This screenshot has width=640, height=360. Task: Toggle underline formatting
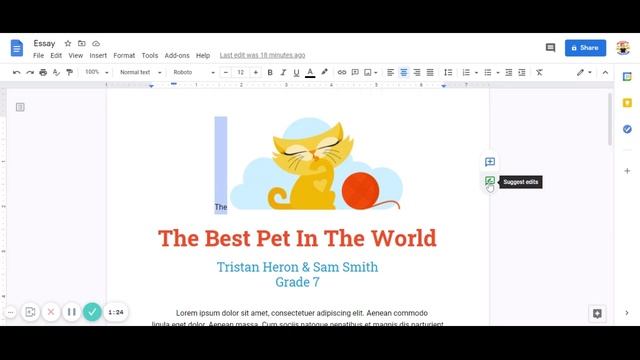296,73
